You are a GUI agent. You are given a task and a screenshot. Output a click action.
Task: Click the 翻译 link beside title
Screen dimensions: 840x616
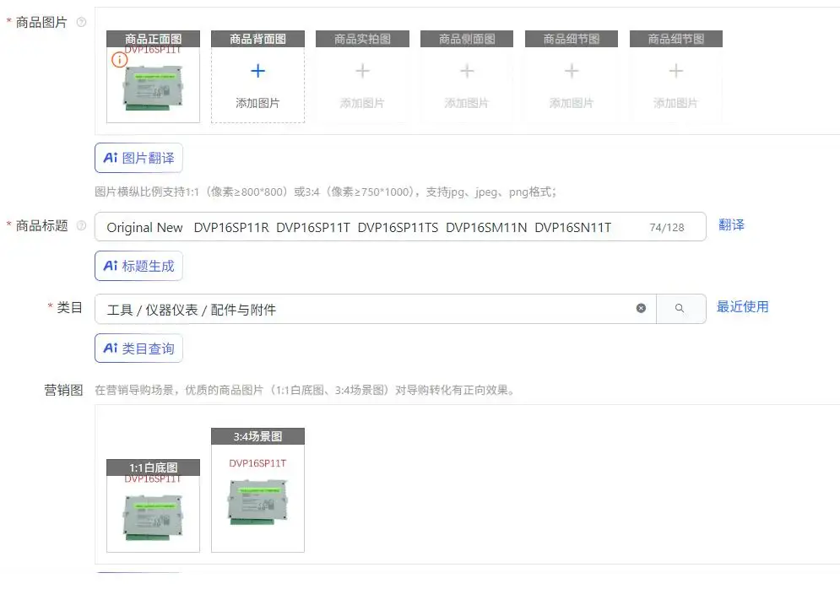[x=731, y=225]
